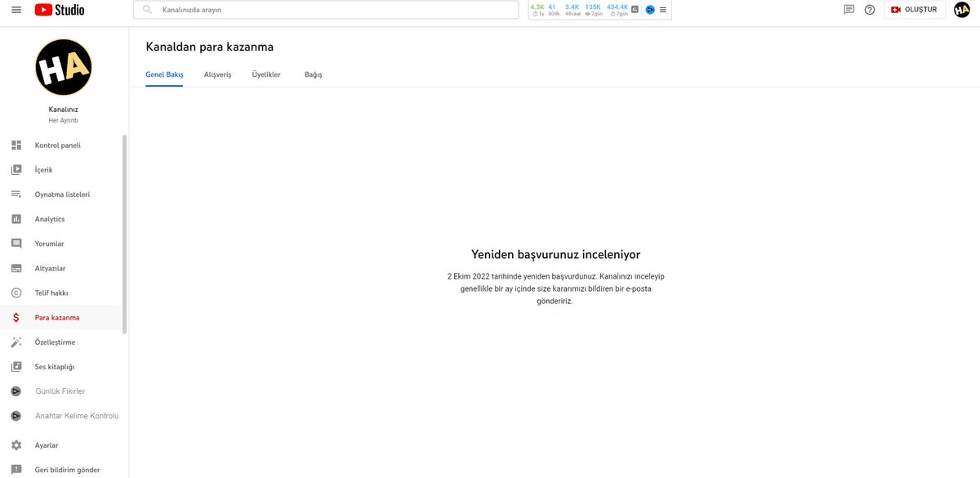Click the Telif hakkı copyright icon
This screenshot has height=478, width=980.
(x=16, y=293)
